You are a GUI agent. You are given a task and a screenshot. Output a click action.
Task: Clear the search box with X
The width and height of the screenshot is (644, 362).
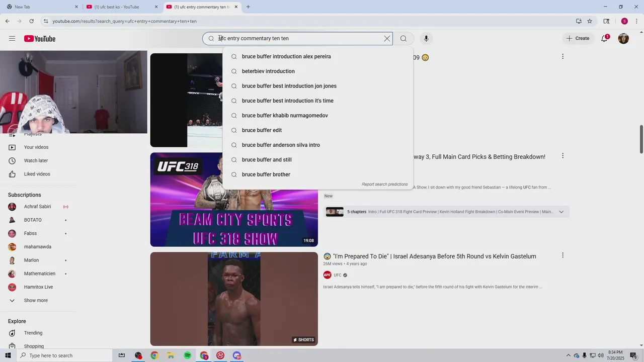coord(387,39)
